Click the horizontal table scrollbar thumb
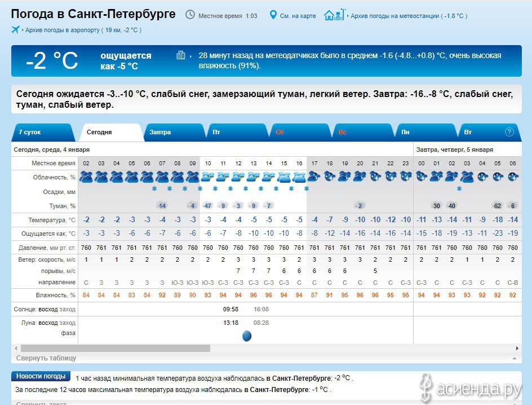 (116, 348)
